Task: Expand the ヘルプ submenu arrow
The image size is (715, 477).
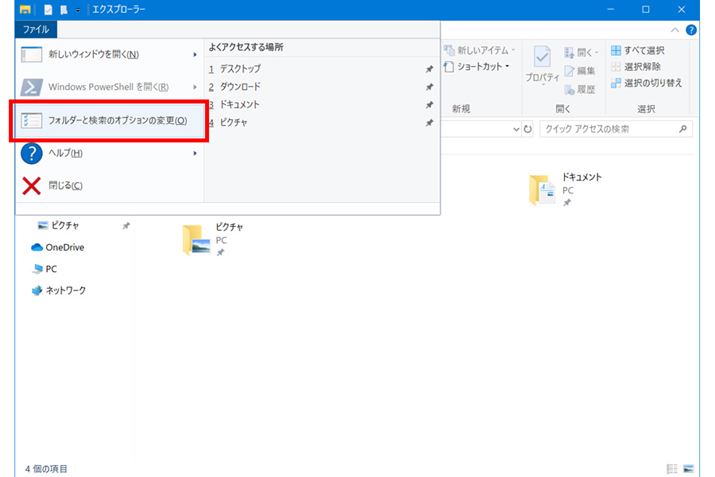Action: point(195,153)
